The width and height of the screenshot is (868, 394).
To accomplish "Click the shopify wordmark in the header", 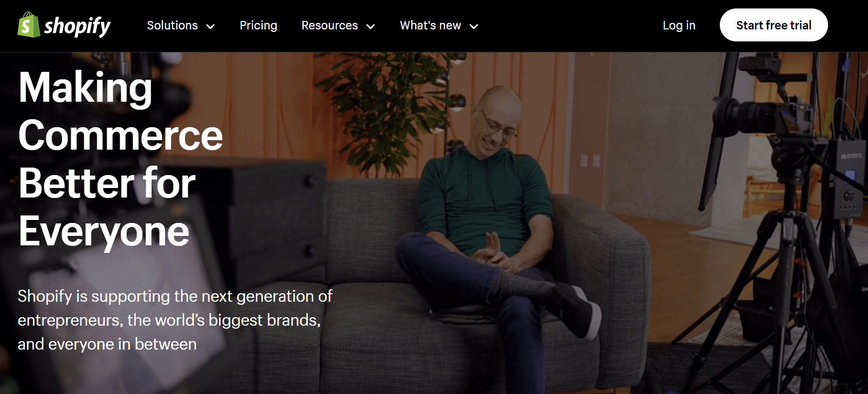I will 78,25.
